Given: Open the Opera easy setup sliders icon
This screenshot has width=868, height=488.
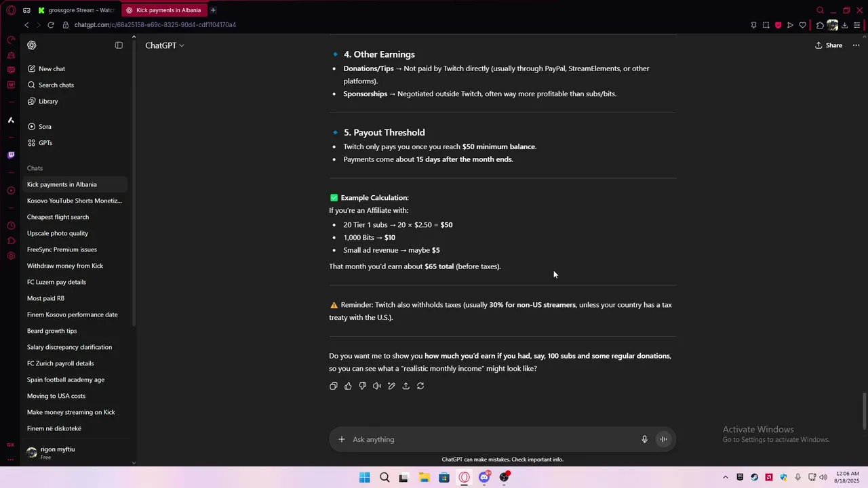Looking at the screenshot, I should (x=858, y=25).
